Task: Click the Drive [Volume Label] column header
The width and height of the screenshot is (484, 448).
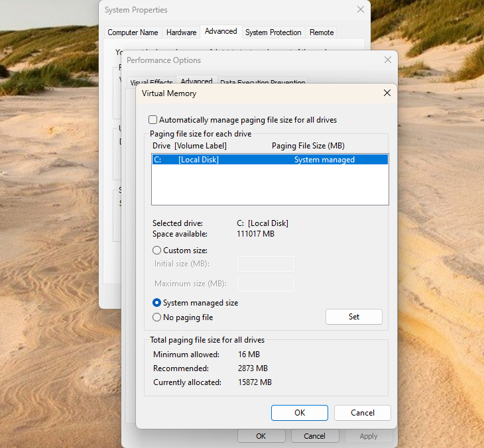Action: click(x=190, y=146)
